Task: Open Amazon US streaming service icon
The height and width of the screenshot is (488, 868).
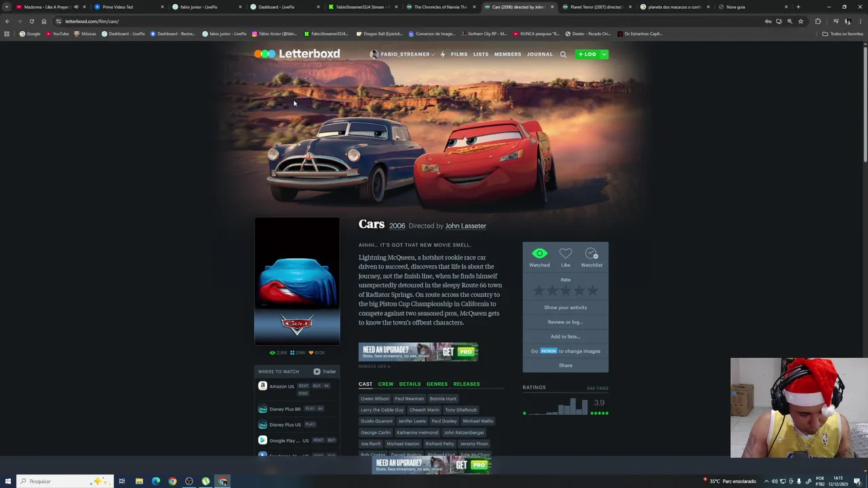Action: (262, 386)
